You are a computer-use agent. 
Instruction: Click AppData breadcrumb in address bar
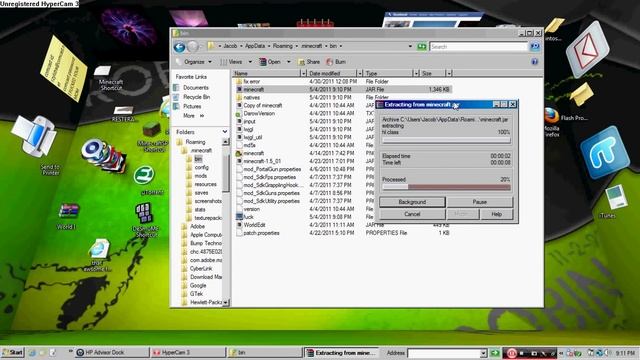coord(255,46)
